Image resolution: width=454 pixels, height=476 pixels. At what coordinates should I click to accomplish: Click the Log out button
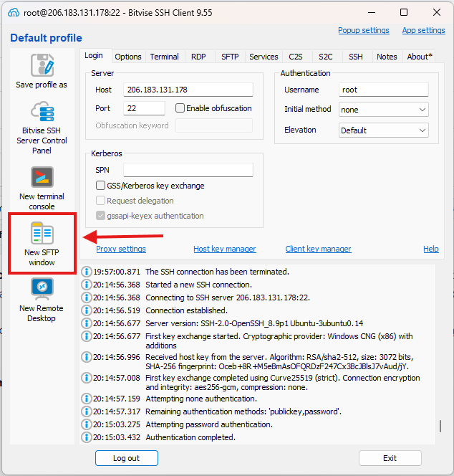pos(127,458)
